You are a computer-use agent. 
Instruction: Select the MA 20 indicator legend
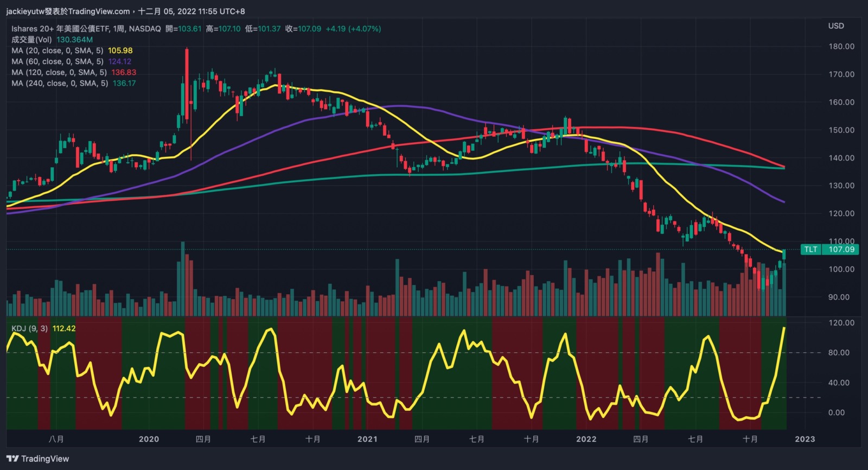[58, 50]
